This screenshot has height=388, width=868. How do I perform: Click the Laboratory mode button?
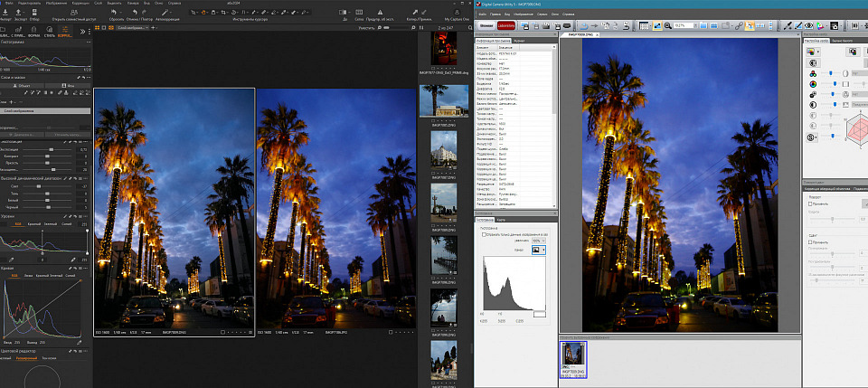pos(507,25)
